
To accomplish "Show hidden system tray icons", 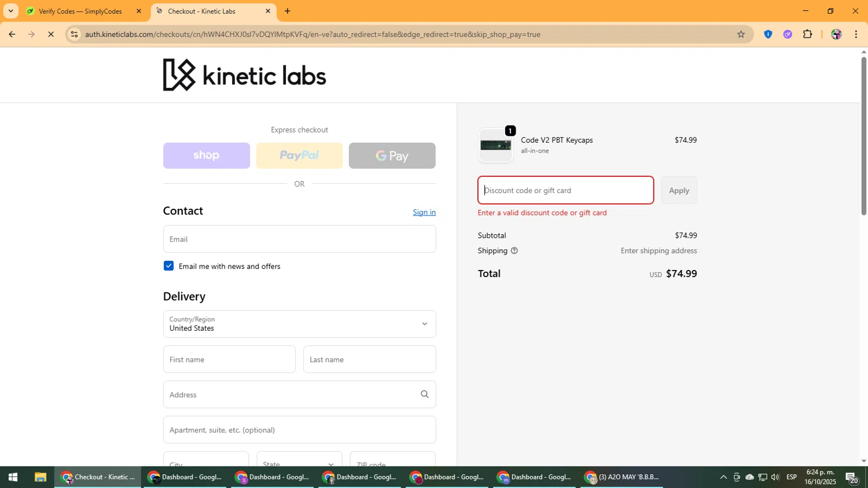I will coord(723,477).
